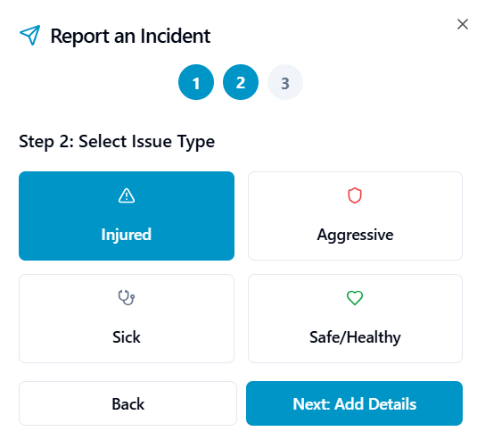
Task: Select the Aggressive issue type option
Action: (355, 216)
